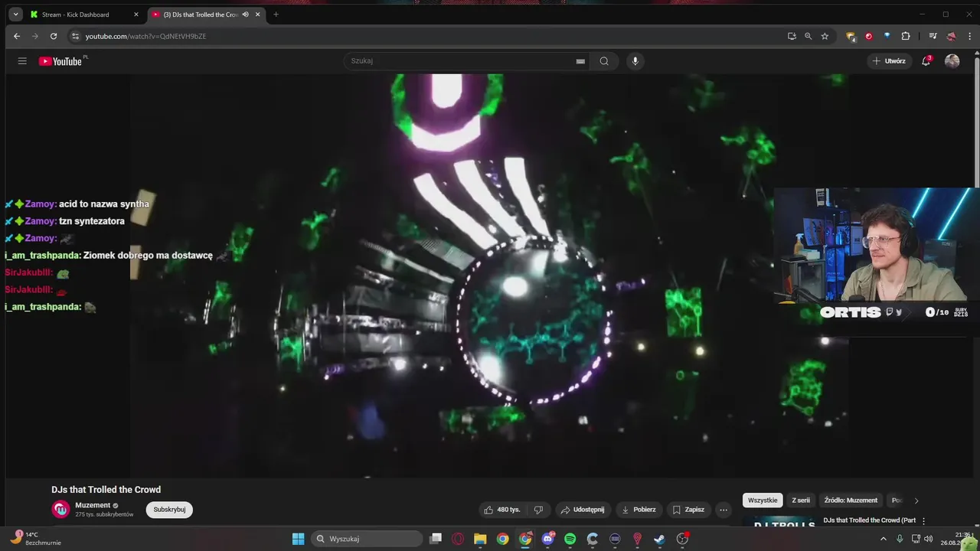This screenshot has height=551, width=980.
Task: Open the media control playlist icon
Action: [x=933, y=36]
